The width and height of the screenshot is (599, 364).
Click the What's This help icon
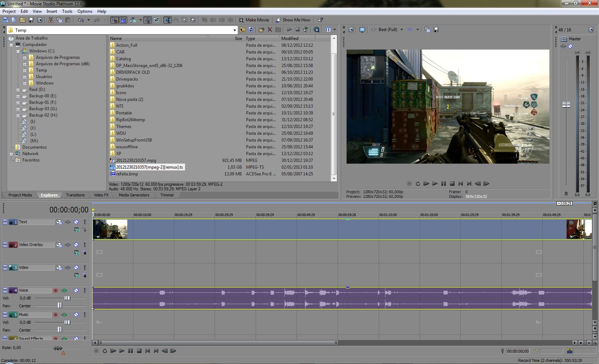[x=321, y=20]
